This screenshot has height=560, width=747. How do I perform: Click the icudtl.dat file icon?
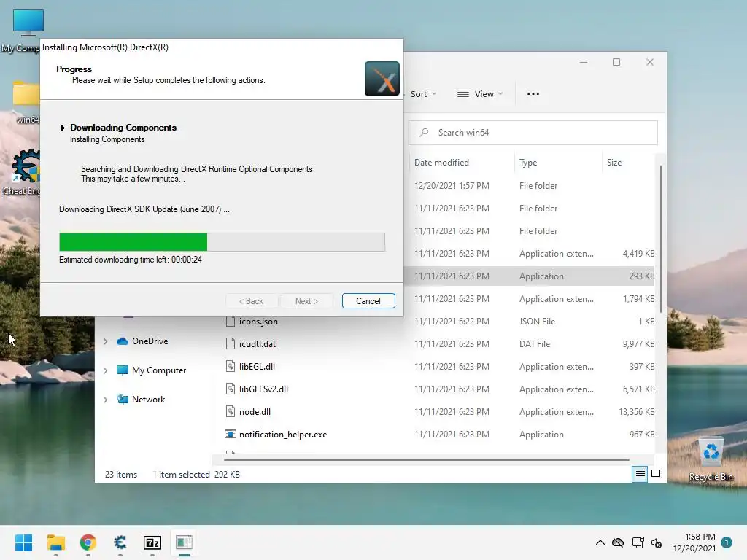tap(230, 344)
